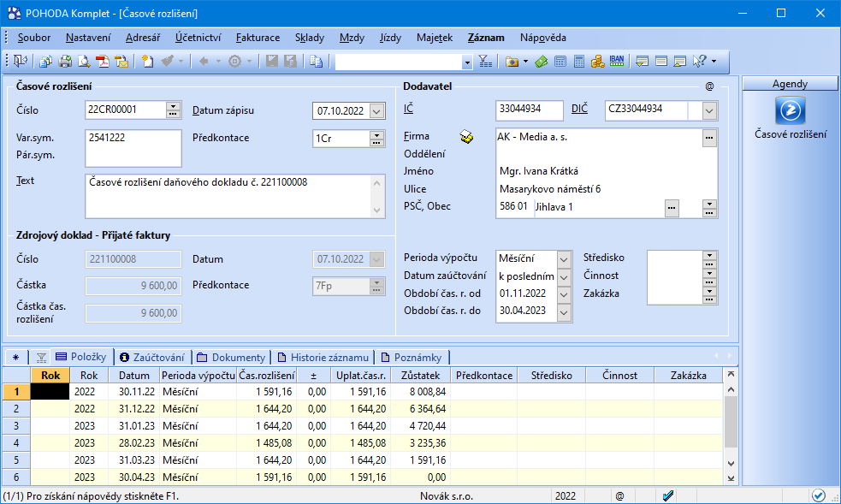The height and width of the screenshot is (504, 841).
Task: Click the back arrow toolbar icon
Action: pyautogui.click(x=204, y=62)
